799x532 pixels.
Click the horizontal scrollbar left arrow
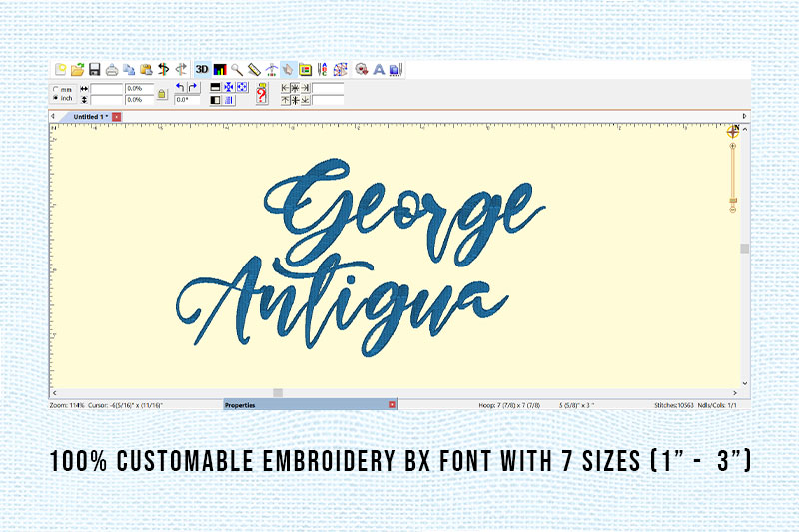pyautogui.click(x=55, y=393)
